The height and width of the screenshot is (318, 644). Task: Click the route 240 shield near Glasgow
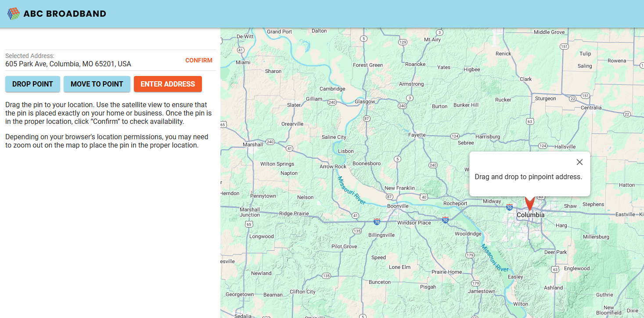pyautogui.click(x=332, y=102)
